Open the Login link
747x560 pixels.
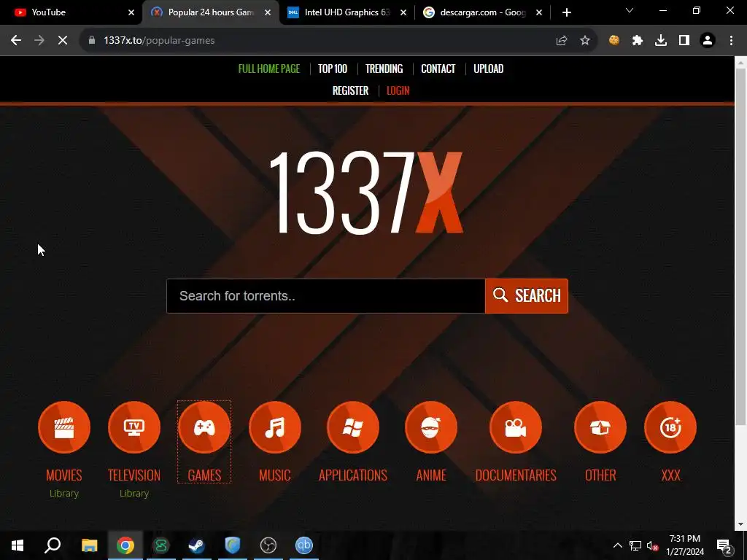coord(398,90)
